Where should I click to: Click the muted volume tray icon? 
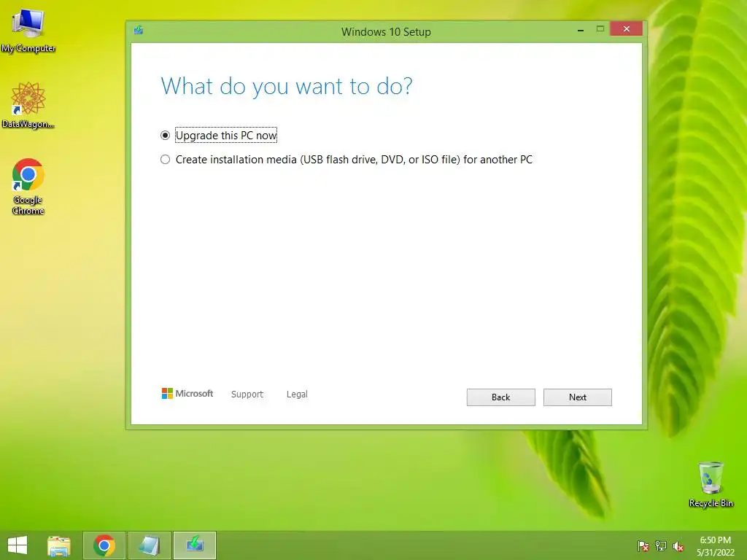coord(678,546)
